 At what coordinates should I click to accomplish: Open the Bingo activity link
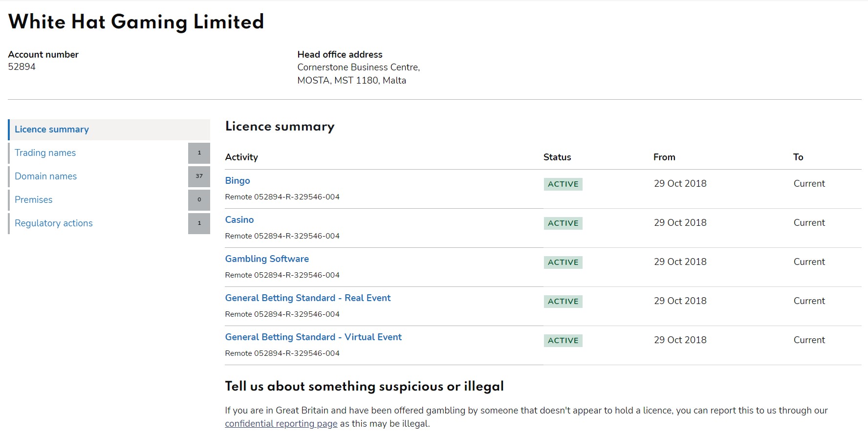point(238,181)
